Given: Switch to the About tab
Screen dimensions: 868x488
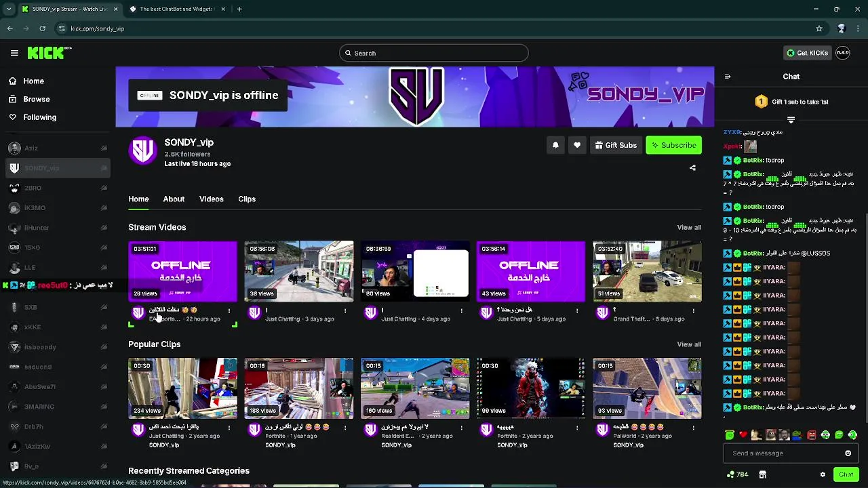Looking at the screenshot, I should 174,199.
